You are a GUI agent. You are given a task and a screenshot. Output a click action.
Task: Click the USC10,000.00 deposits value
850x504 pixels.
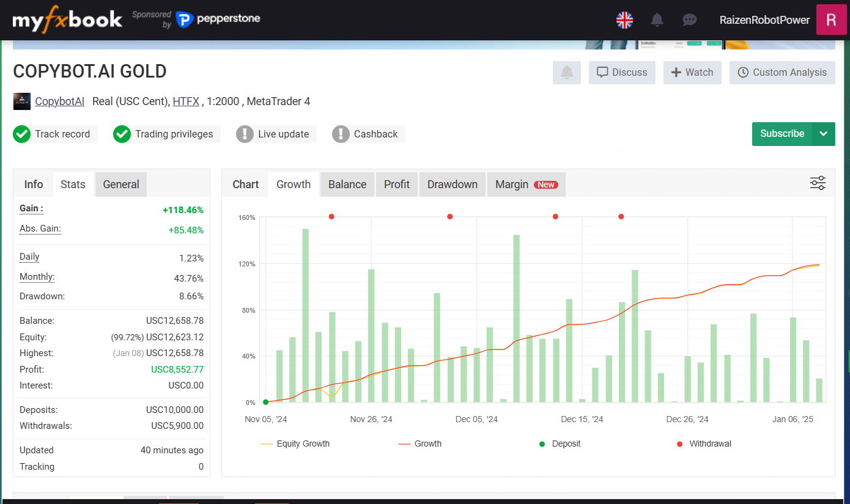click(175, 410)
